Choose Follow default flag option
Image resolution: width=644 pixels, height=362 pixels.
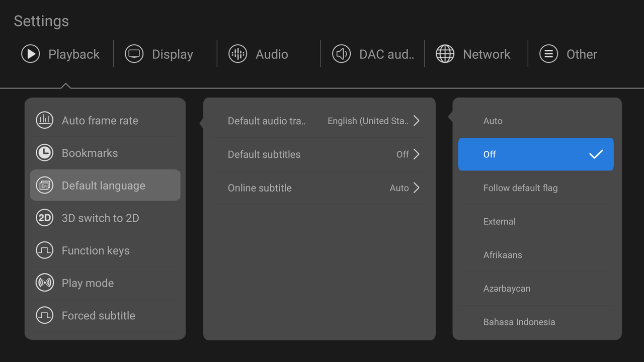[x=536, y=188]
